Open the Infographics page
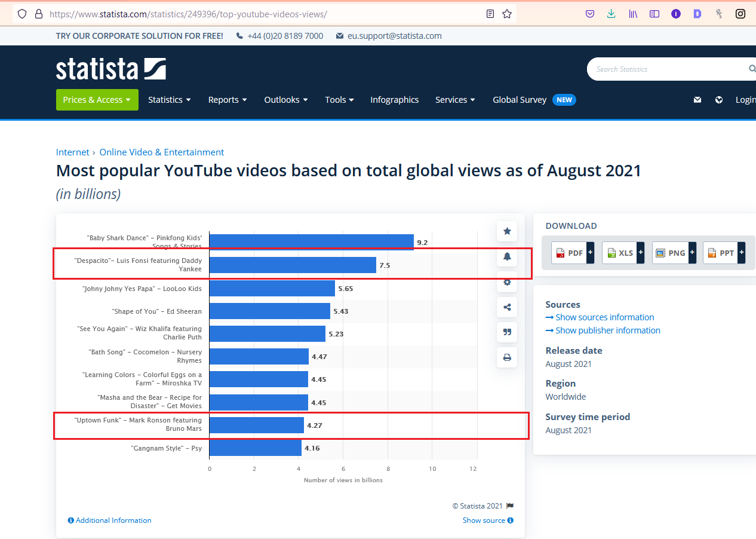This screenshot has width=756, height=539. pos(394,100)
